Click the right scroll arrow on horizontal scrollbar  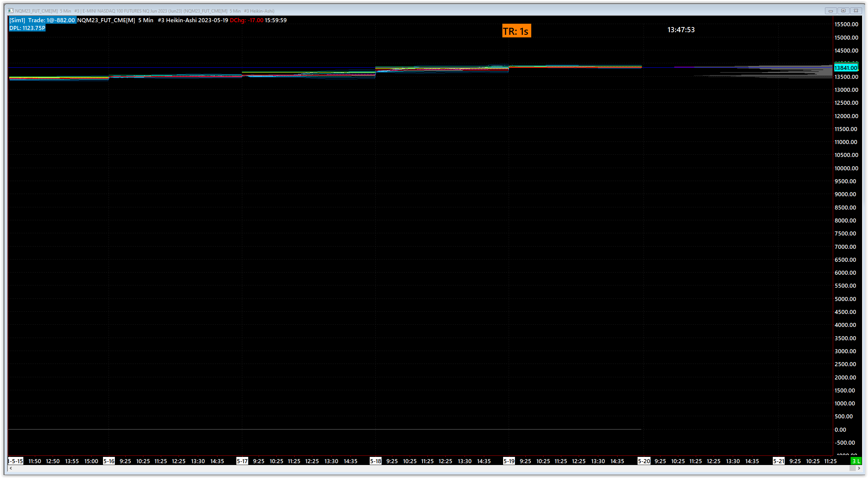click(x=859, y=468)
